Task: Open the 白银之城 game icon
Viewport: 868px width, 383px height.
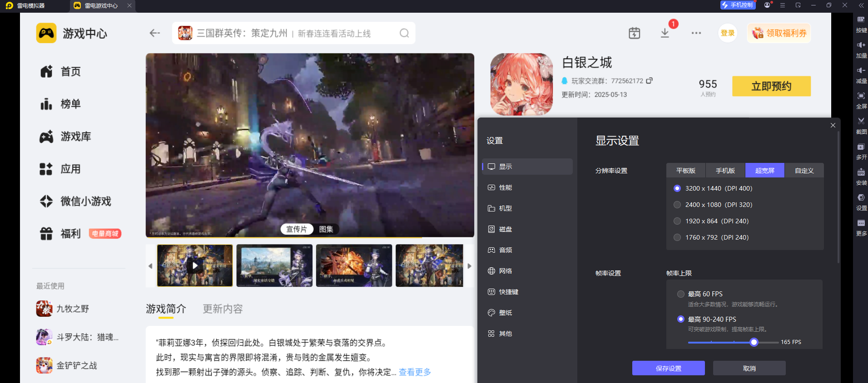Action: (521, 84)
